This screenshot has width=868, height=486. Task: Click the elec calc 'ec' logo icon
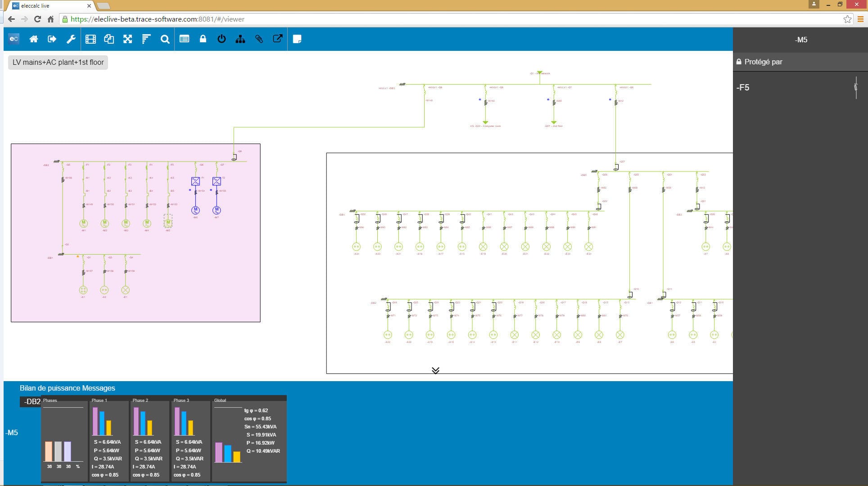pos(14,39)
